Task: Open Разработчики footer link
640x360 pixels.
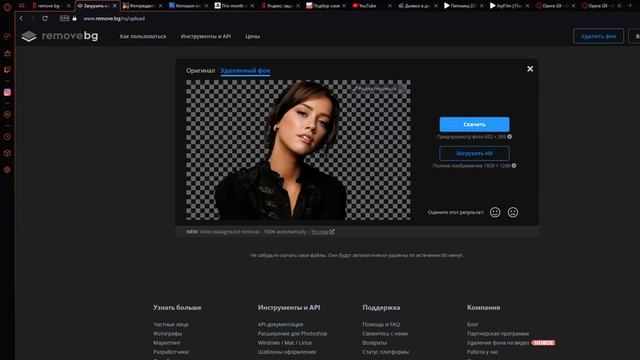Action: click(x=171, y=352)
